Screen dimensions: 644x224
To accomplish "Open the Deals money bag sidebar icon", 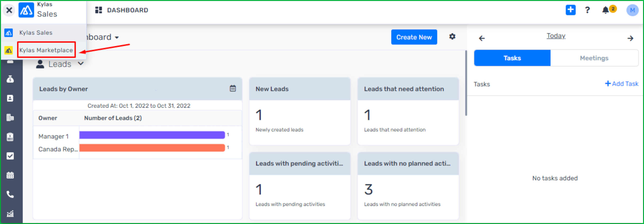I will pos(10,79).
